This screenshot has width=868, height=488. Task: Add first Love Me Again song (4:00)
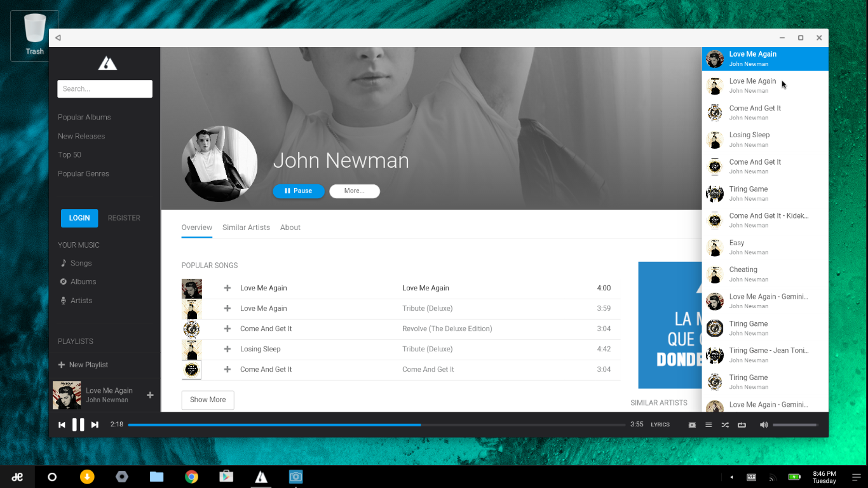(x=227, y=288)
